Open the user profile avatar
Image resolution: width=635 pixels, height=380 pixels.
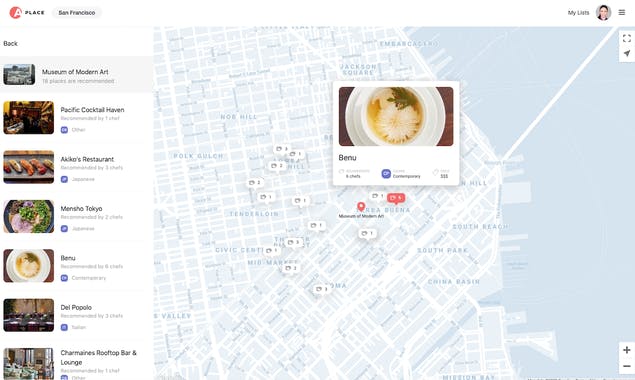pos(603,13)
